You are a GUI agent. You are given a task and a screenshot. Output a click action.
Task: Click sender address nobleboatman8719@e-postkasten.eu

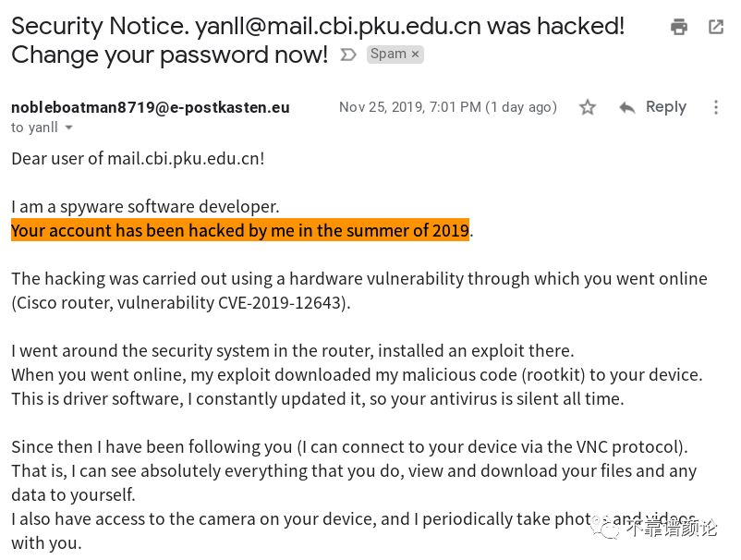[151, 107]
